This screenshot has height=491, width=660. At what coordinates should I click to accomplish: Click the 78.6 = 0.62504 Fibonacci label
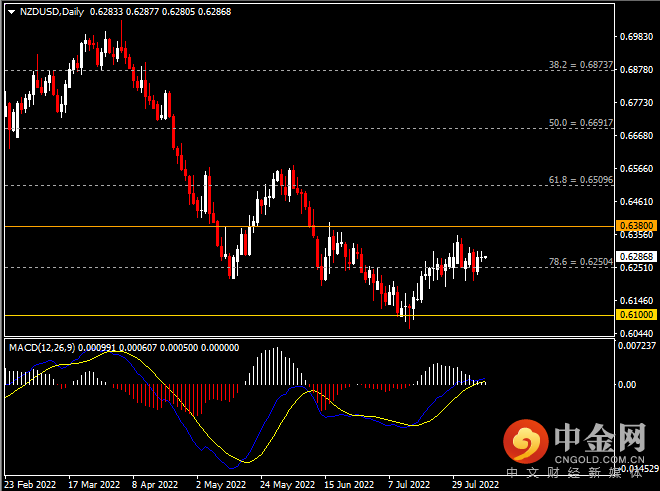point(580,262)
